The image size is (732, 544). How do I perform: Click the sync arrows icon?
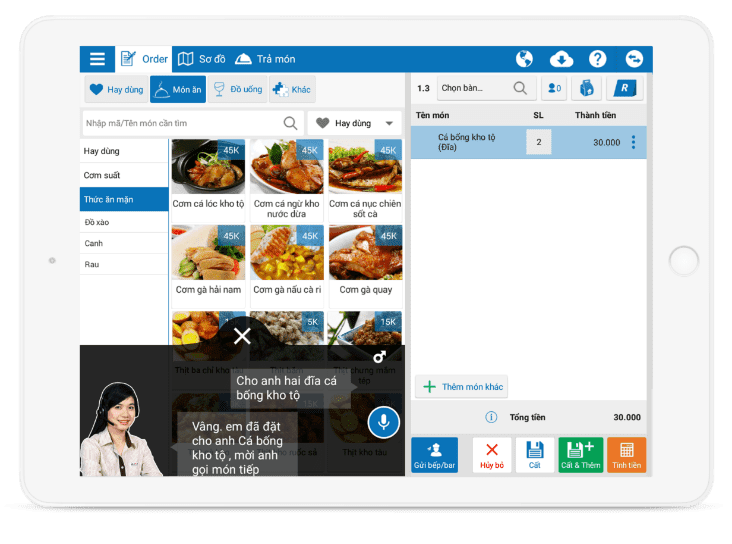[x=633, y=59]
